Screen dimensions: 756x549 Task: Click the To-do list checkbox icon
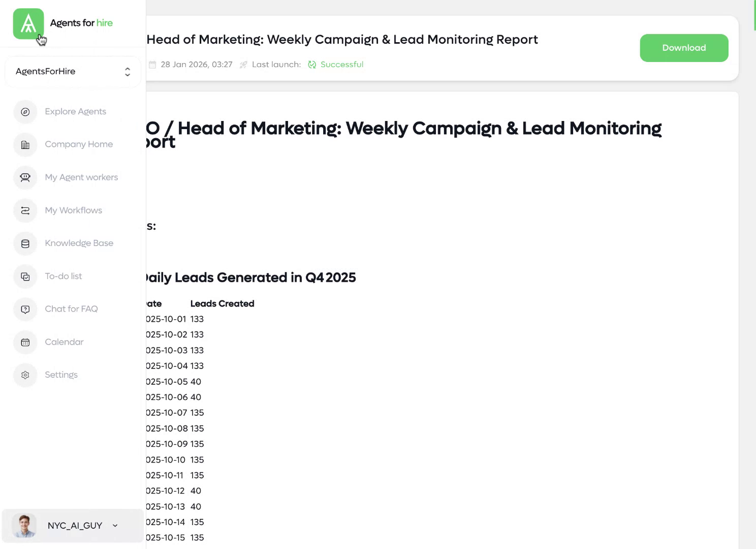tap(25, 277)
